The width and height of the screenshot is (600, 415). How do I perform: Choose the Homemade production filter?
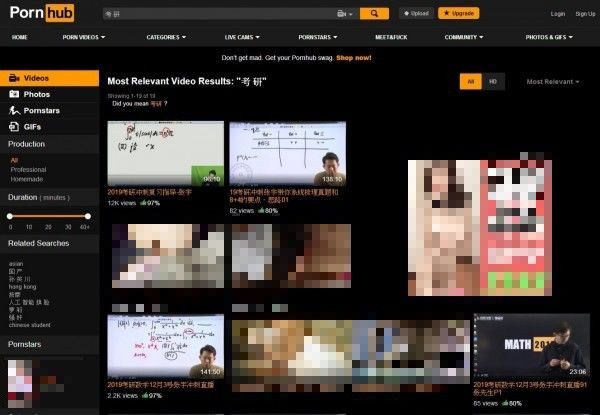pos(28,179)
